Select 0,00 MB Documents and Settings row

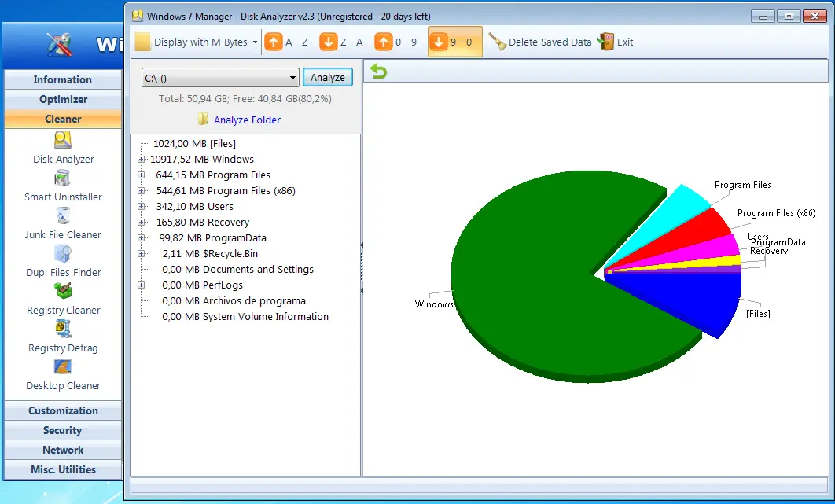(237, 270)
